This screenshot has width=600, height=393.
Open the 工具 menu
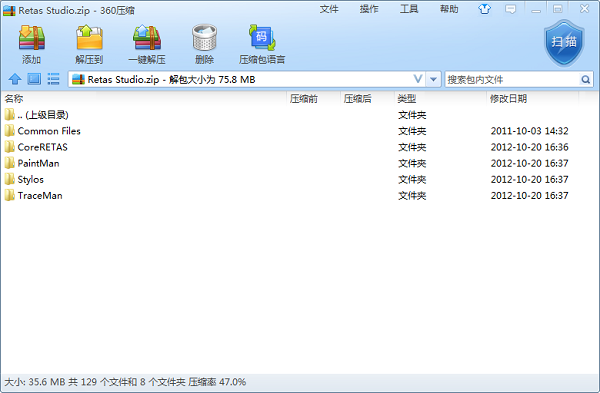(x=409, y=9)
